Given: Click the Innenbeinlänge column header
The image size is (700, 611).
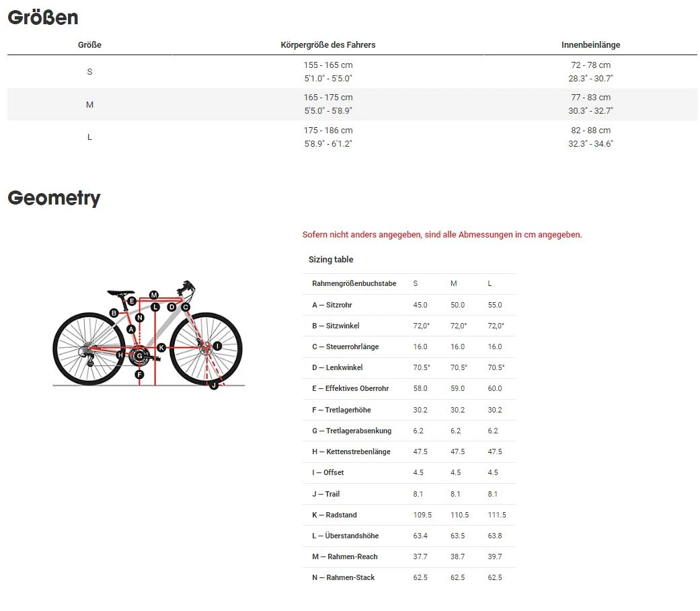Looking at the screenshot, I should tap(590, 45).
